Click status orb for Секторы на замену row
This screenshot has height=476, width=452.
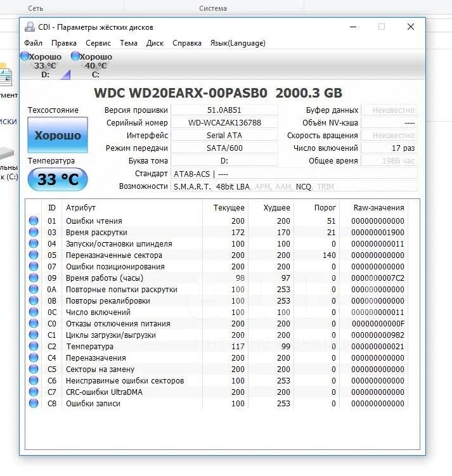click(x=34, y=369)
